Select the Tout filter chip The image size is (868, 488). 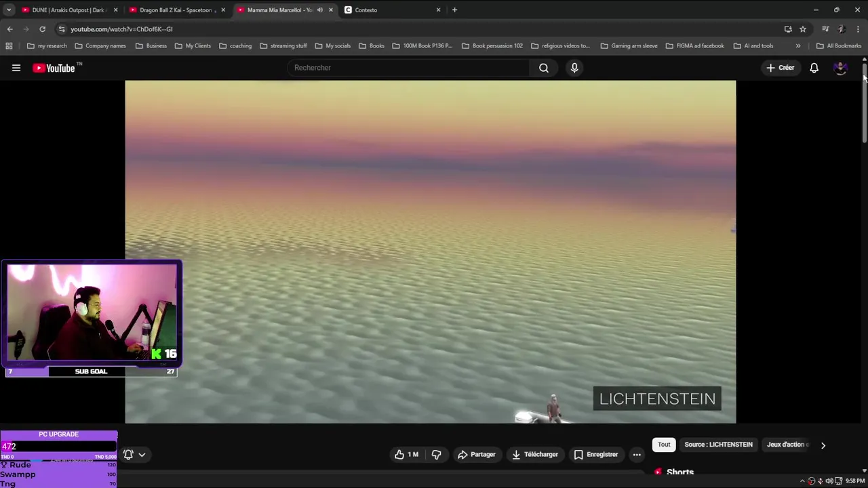coord(664,445)
